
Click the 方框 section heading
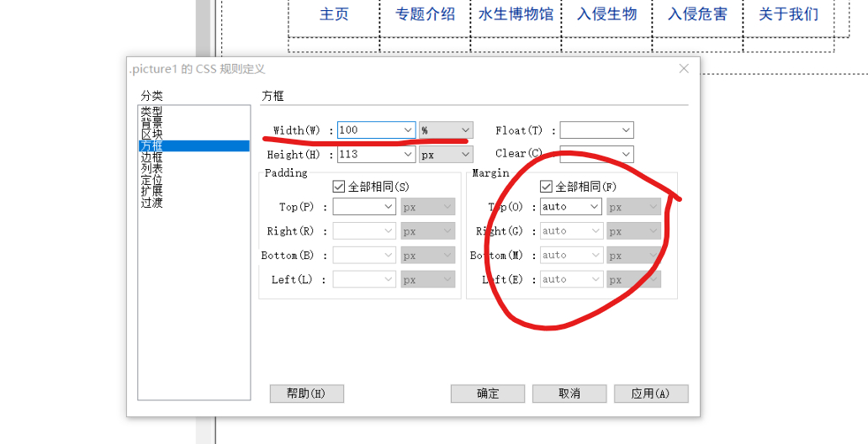(x=273, y=96)
